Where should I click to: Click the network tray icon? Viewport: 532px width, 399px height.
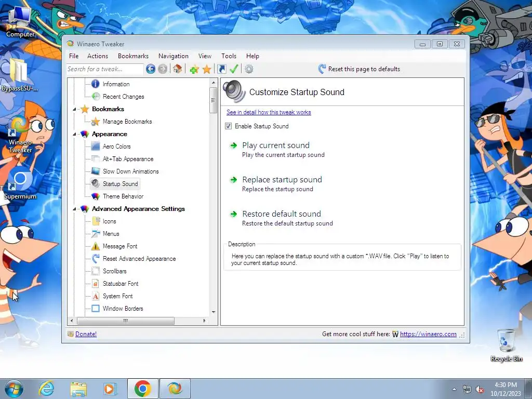click(x=467, y=390)
